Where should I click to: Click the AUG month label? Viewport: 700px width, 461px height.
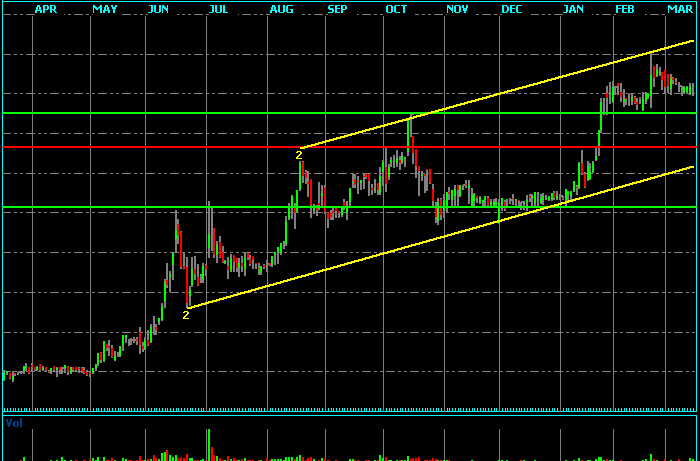tap(281, 9)
